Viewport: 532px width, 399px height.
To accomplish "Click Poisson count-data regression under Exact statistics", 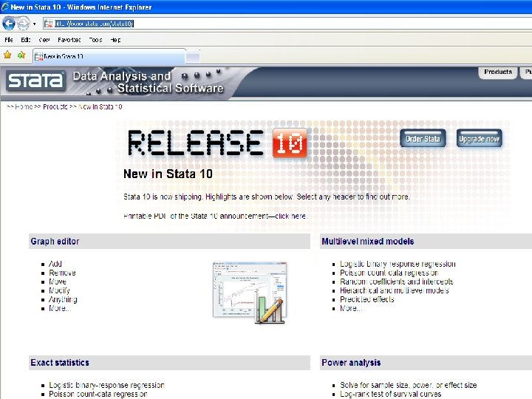I will 98,394.
